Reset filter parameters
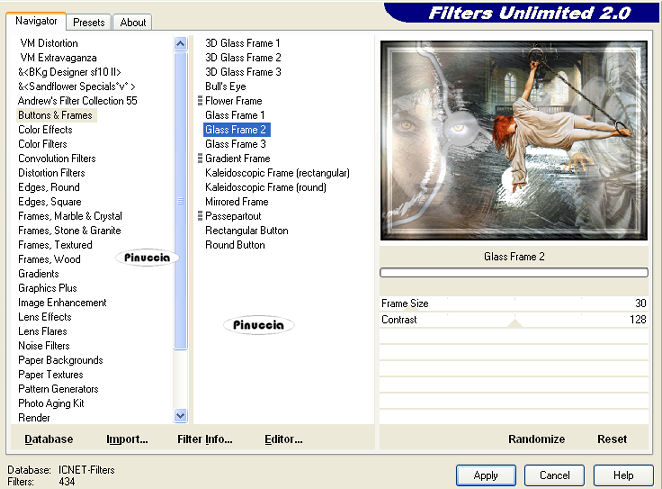This screenshot has height=489, width=662. pyautogui.click(x=612, y=439)
